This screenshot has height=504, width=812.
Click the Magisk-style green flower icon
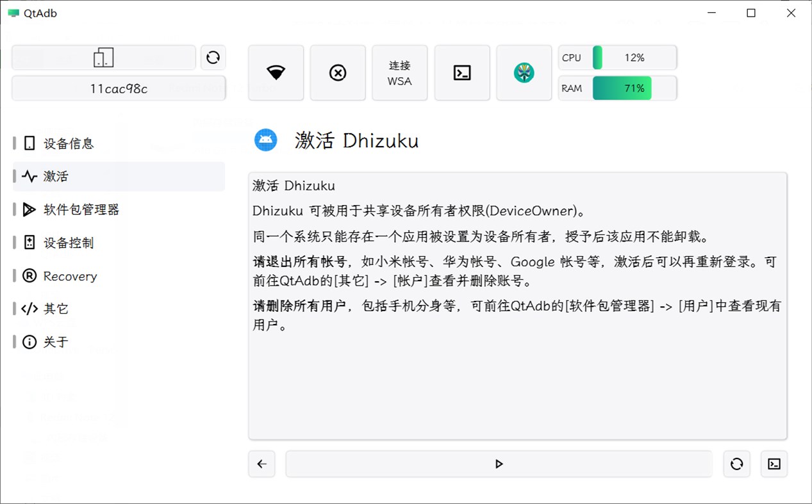click(x=524, y=72)
